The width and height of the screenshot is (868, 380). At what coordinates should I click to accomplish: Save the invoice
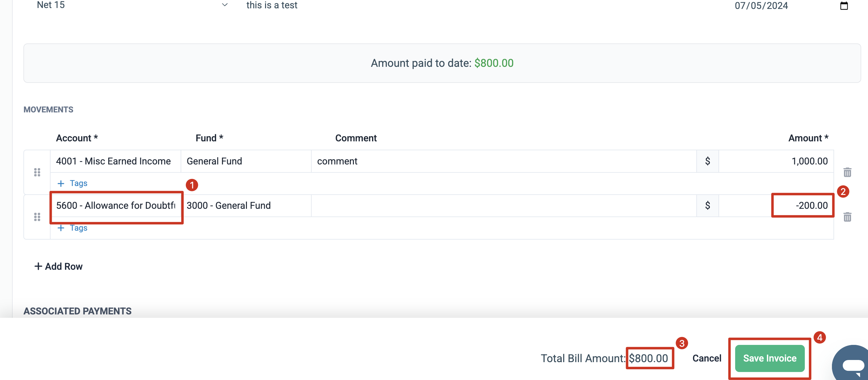[x=770, y=358]
